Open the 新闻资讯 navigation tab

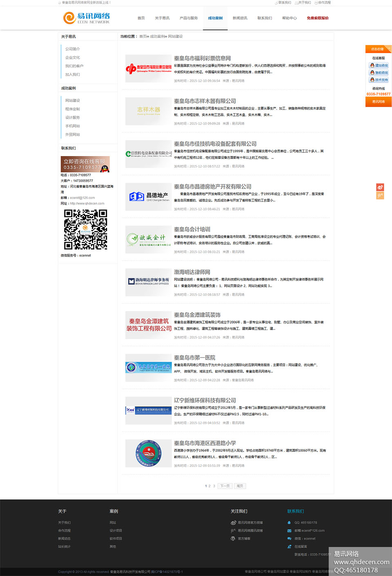point(240,18)
